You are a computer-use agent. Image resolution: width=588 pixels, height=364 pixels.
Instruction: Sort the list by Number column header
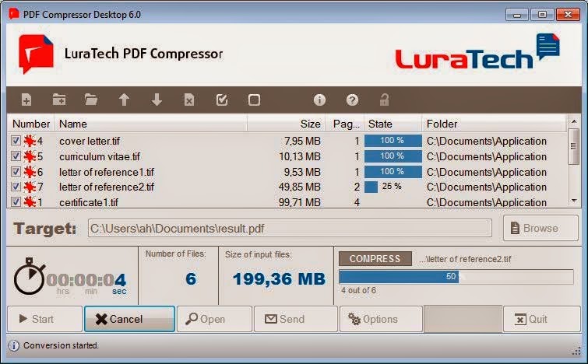[x=30, y=124]
